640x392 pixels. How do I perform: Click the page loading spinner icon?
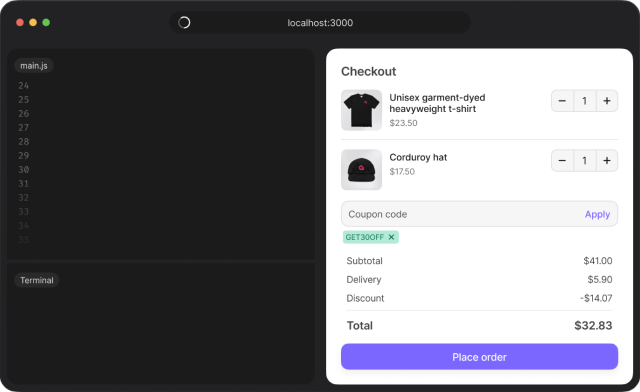coord(184,22)
